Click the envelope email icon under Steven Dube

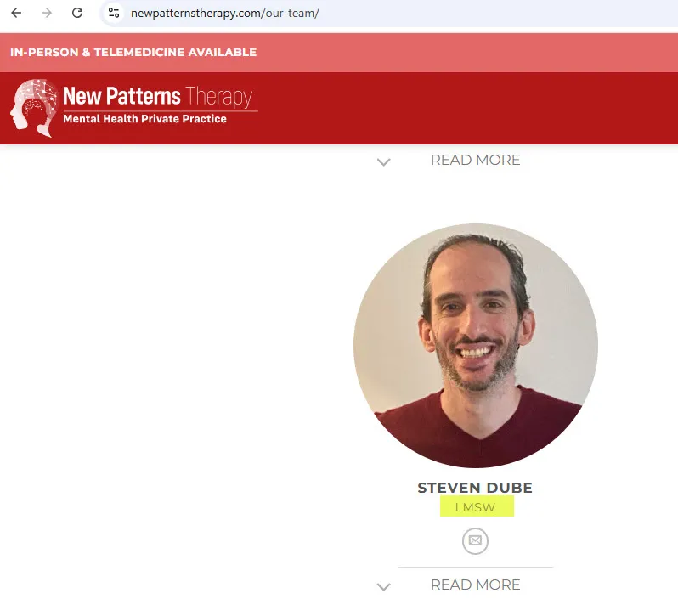tap(475, 540)
